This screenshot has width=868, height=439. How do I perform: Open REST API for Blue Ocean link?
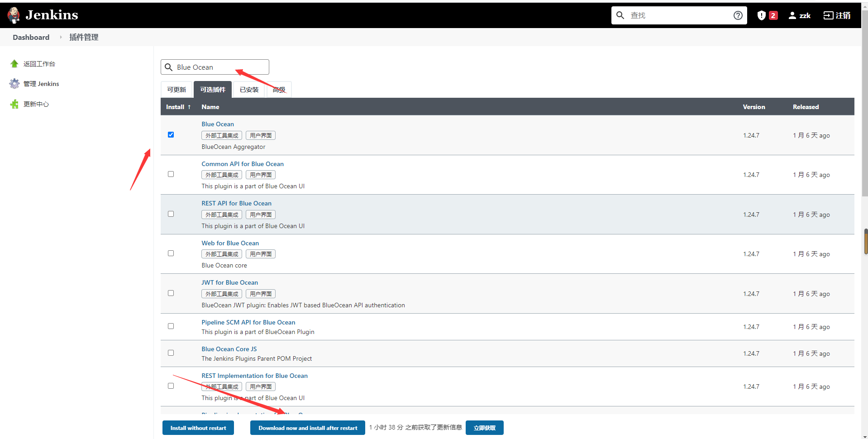coord(236,203)
